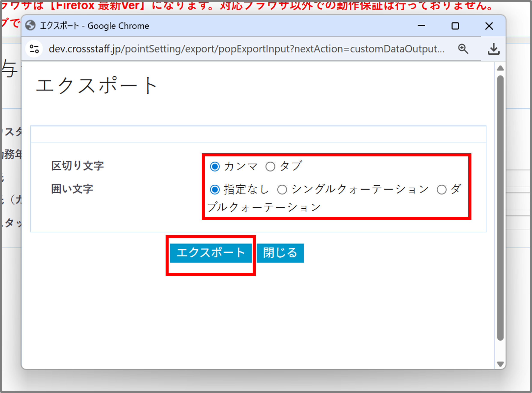Image resolution: width=532 pixels, height=393 pixels.
Task: Click the vertical scrollbar thumb
Action: pos(500,208)
